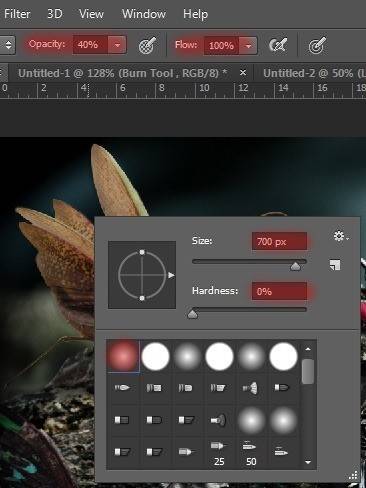Choose soft round brush, third in top row
Viewport: 366px width, 488px height.
pos(187,356)
